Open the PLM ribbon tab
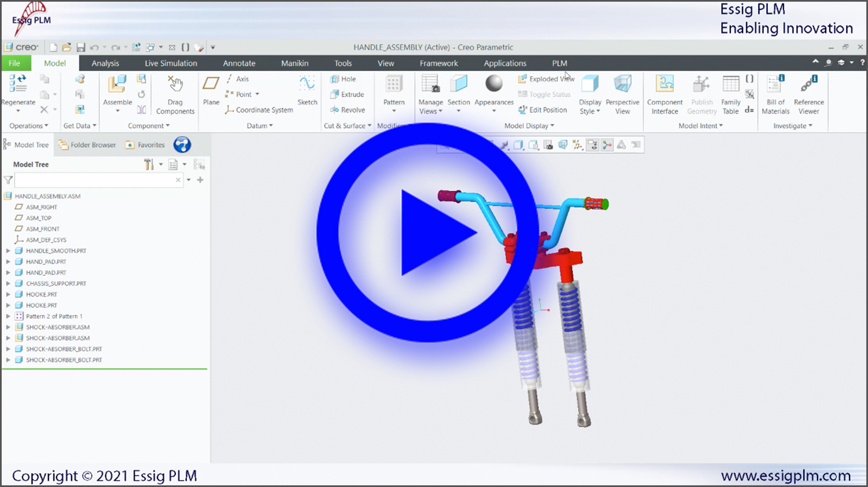This screenshot has height=487, width=868. 560,63
